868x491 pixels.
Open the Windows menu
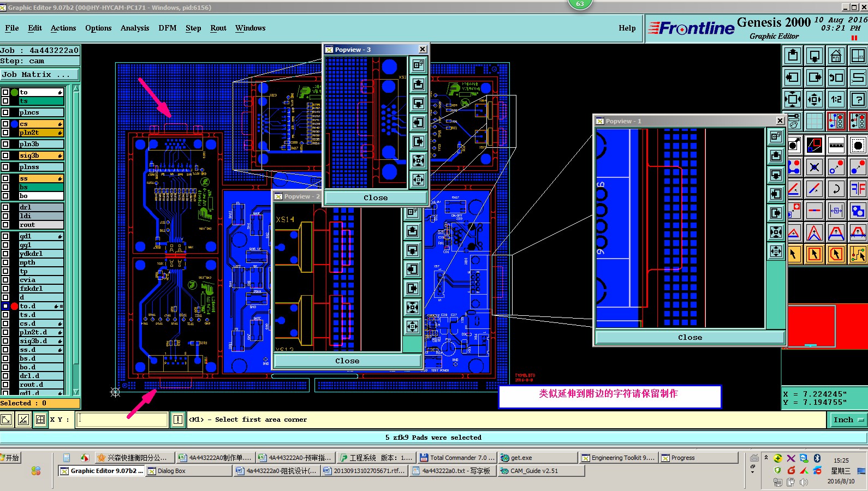tap(251, 28)
